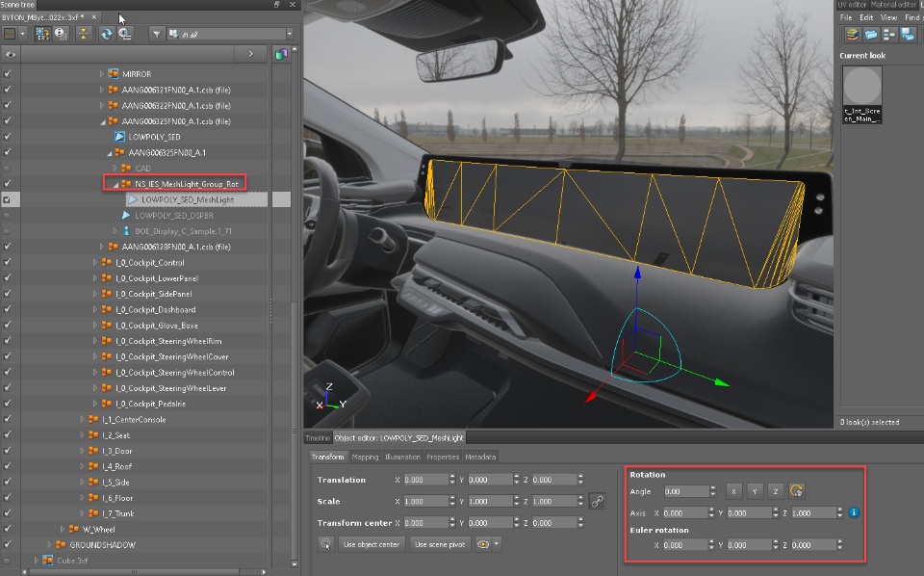Click the film reel icon in Scene tree toolbar
This screenshot has width=924, height=576.
pyautogui.click(x=61, y=34)
